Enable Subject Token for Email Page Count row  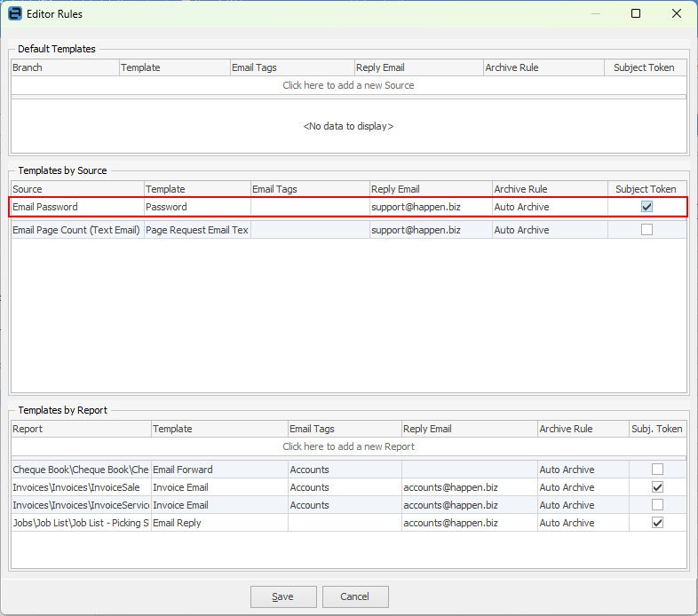point(646,230)
